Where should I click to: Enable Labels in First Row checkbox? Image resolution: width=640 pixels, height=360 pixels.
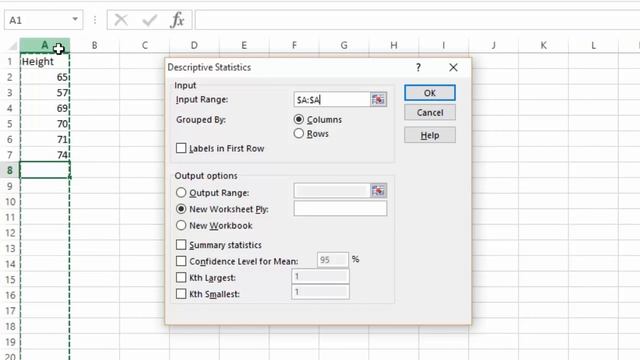click(181, 148)
